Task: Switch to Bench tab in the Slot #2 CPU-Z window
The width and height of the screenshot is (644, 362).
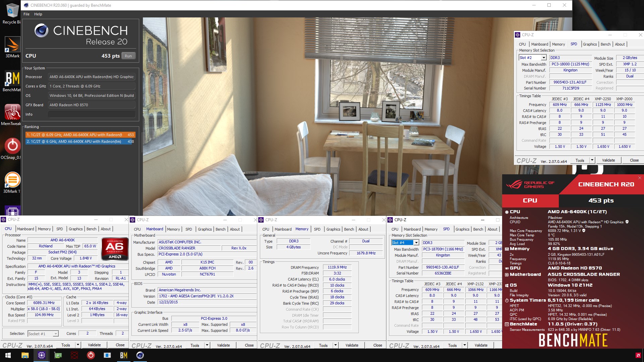Action: tap(605, 44)
